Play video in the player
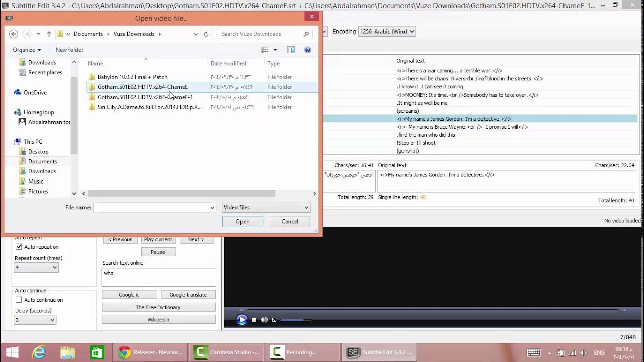The image size is (644, 362). tap(242, 320)
